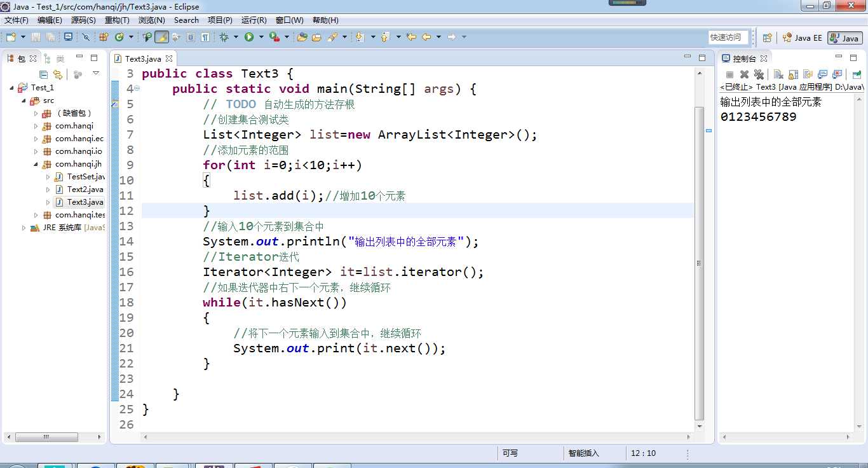Toggle Scroll Lock in console toolbar

[793, 74]
